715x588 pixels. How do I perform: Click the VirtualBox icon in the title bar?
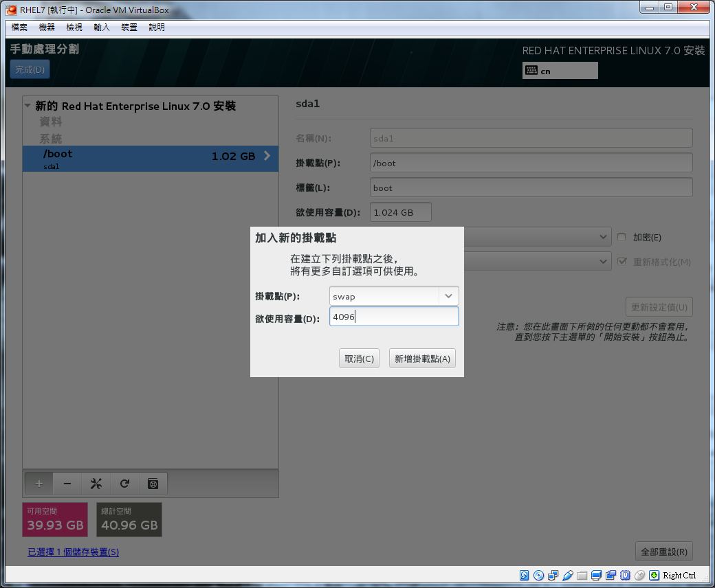pyautogui.click(x=11, y=10)
